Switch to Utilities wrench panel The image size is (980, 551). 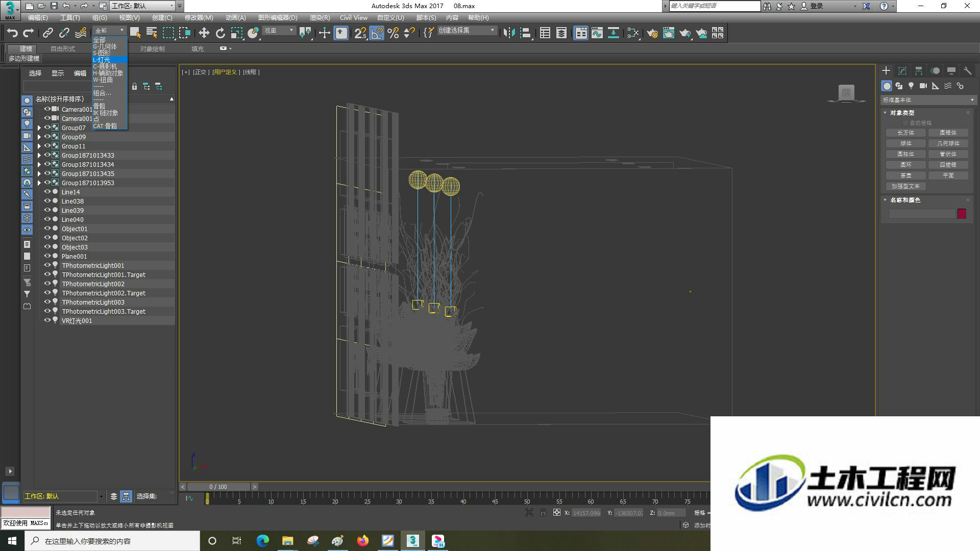pos(967,71)
